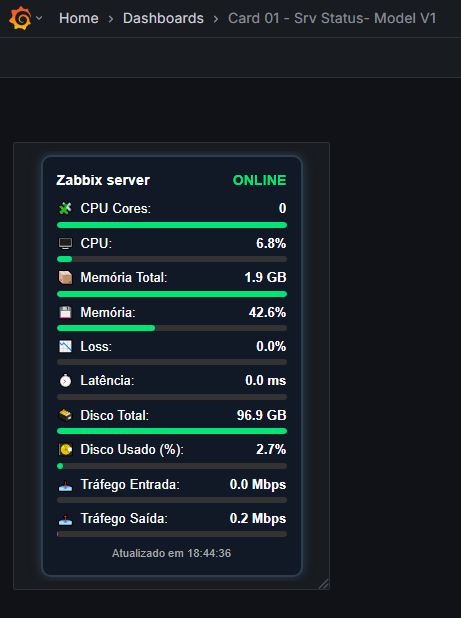Open the Dashboards breadcrumb link
The height and width of the screenshot is (618, 461).
point(163,18)
